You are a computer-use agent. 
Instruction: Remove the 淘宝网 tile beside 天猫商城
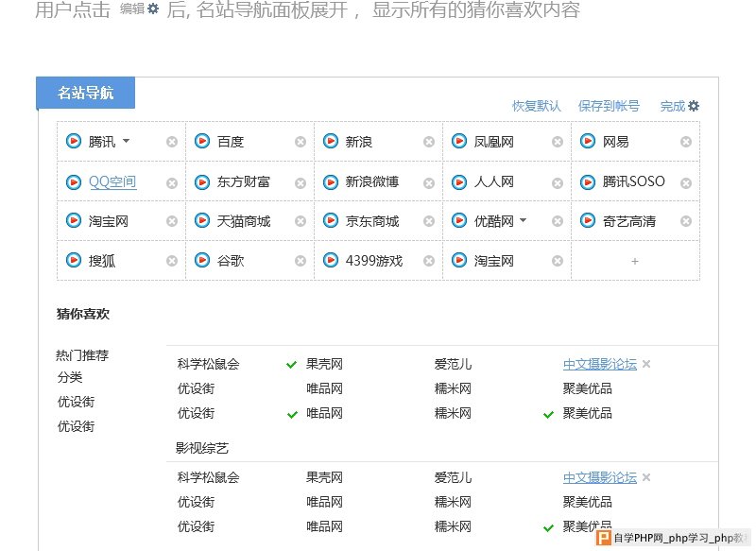(x=172, y=221)
